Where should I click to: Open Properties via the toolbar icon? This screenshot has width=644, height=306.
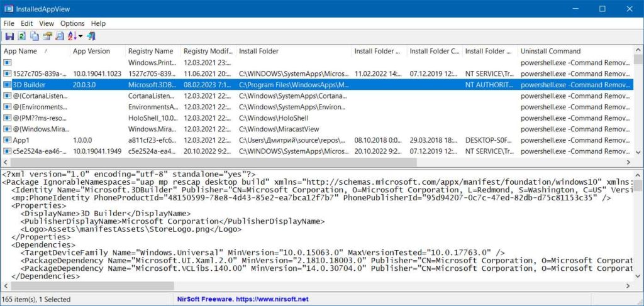coord(47,36)
